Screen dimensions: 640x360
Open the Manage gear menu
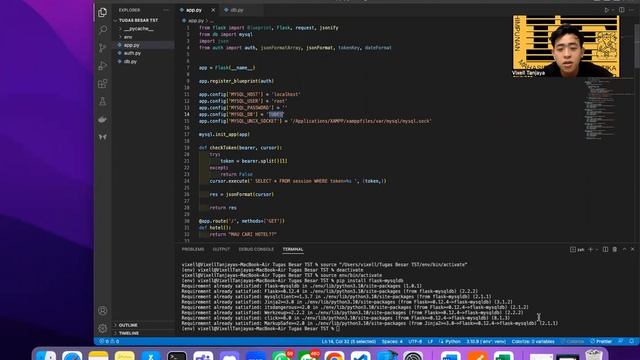(102, 328)
